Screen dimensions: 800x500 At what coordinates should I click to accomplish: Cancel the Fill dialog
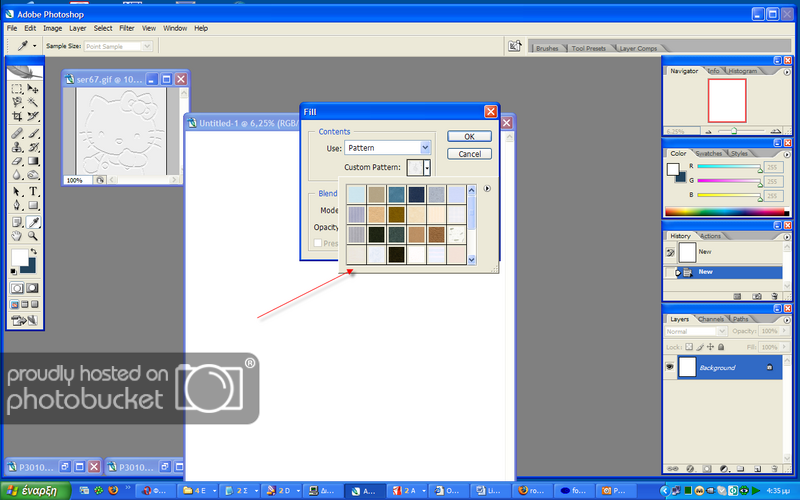(468, 154)
